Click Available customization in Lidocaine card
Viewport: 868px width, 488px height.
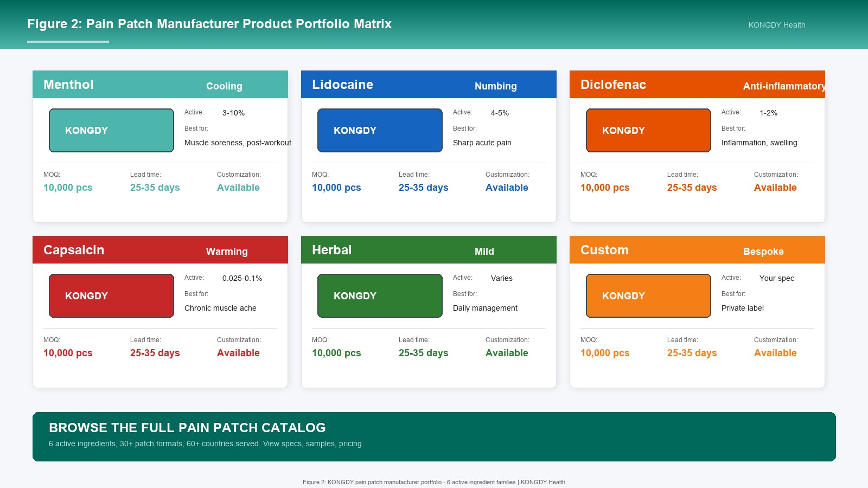(507, 188)
